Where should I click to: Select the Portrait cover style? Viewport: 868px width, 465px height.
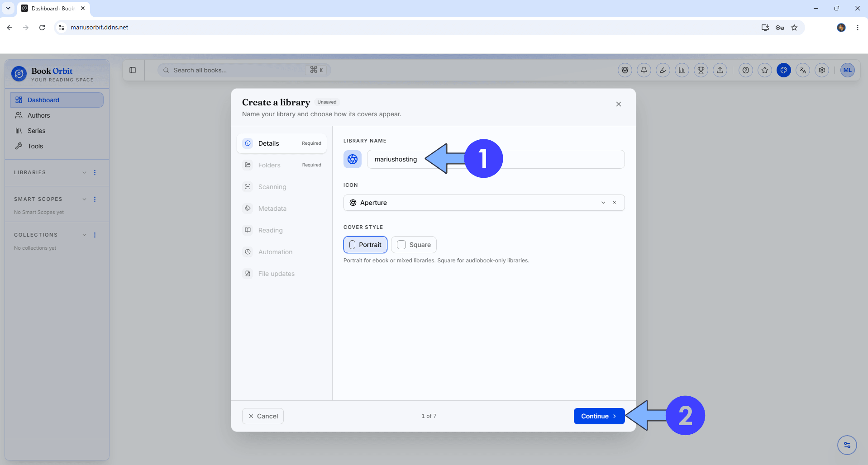click(365, 245)
